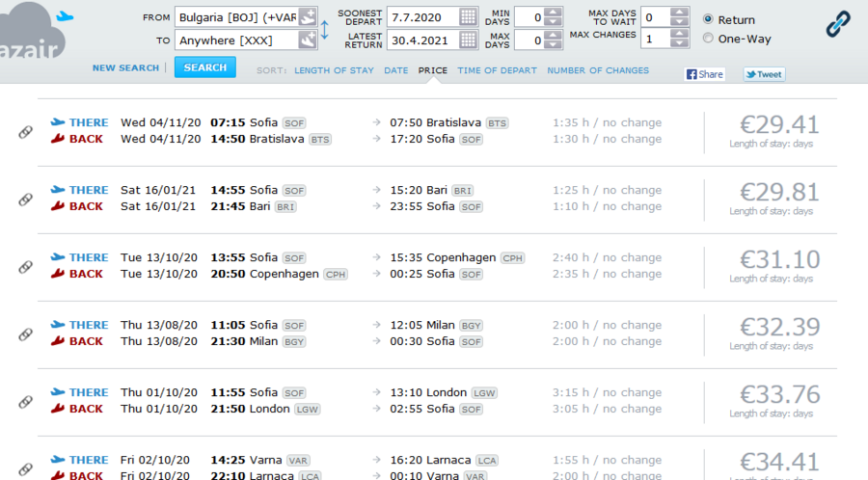Sort results by Price
The height and width of the screenshot is (480, 868).
[x=432, y=70]
